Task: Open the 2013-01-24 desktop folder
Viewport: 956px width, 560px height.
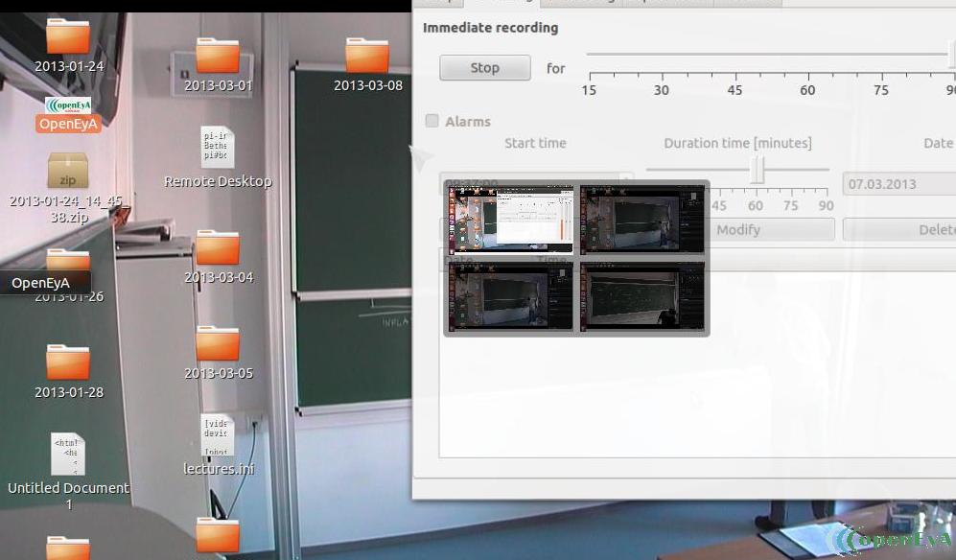Action: 68,36
